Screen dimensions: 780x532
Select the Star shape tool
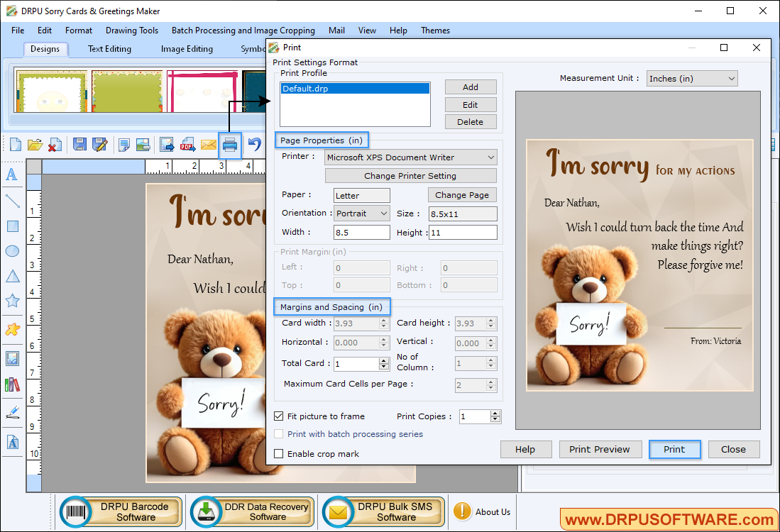click(12, 300)
